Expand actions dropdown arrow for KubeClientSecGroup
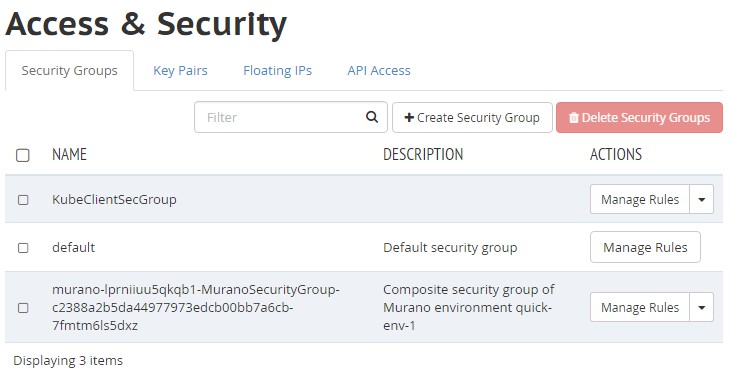732x377 pixels. tap(701, 199)
